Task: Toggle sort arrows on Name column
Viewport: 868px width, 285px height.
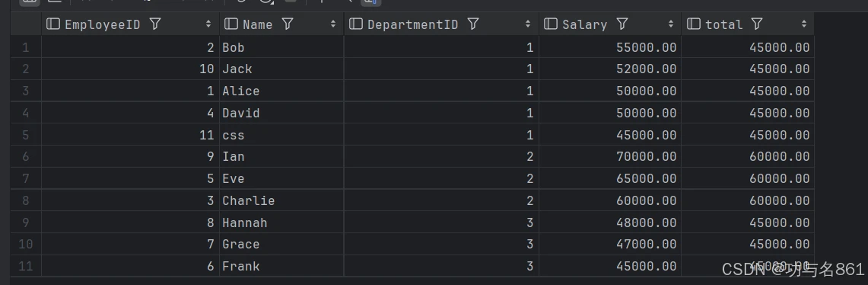Action: 333,24
